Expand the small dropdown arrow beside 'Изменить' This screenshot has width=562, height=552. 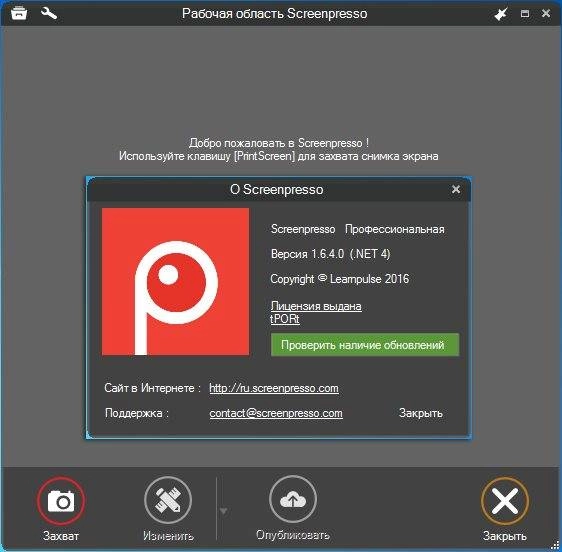223,511
